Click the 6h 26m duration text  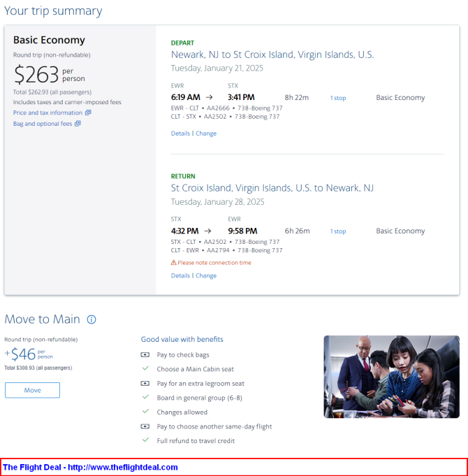pyautogui.click(x=298, y=231)
